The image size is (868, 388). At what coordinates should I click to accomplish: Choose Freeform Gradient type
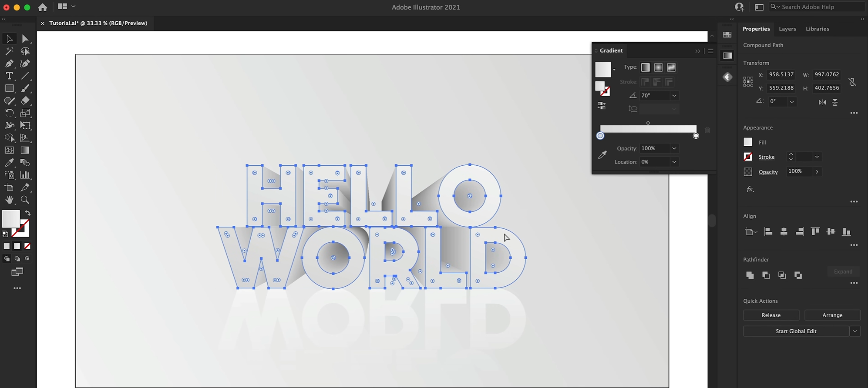coord(671,67)
